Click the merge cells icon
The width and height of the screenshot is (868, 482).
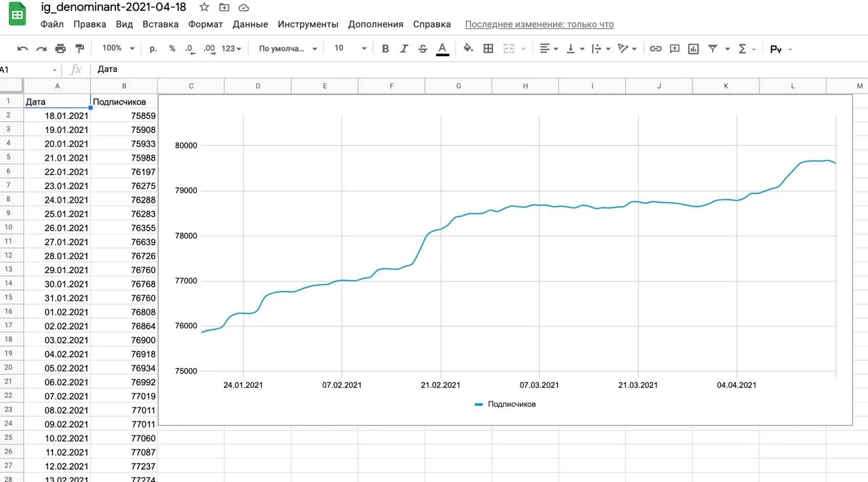pos(509,49)
